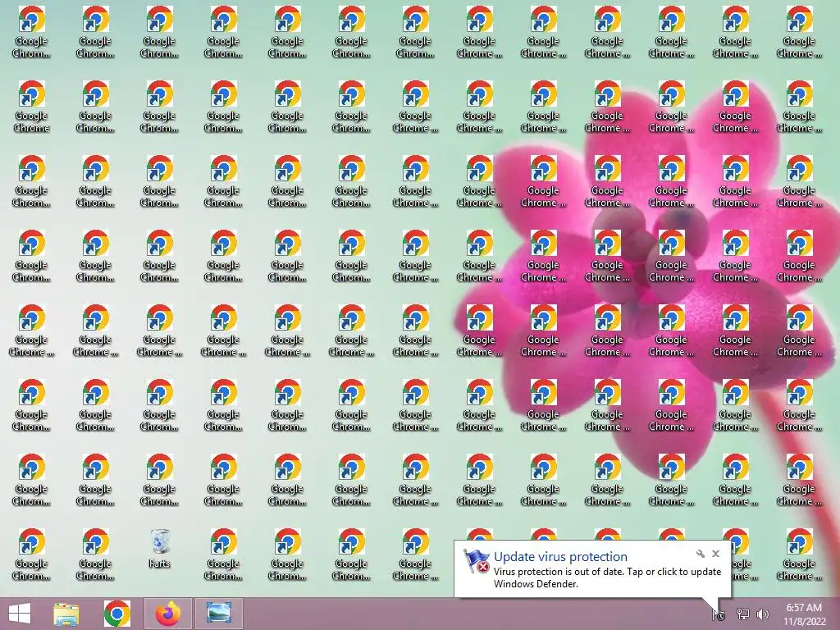
Task: Launch File Explorer from the taskbar
Action: 66,614
